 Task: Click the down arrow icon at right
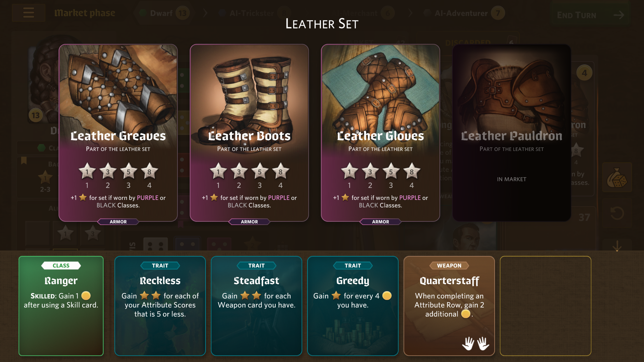click(x=617, y=247)
